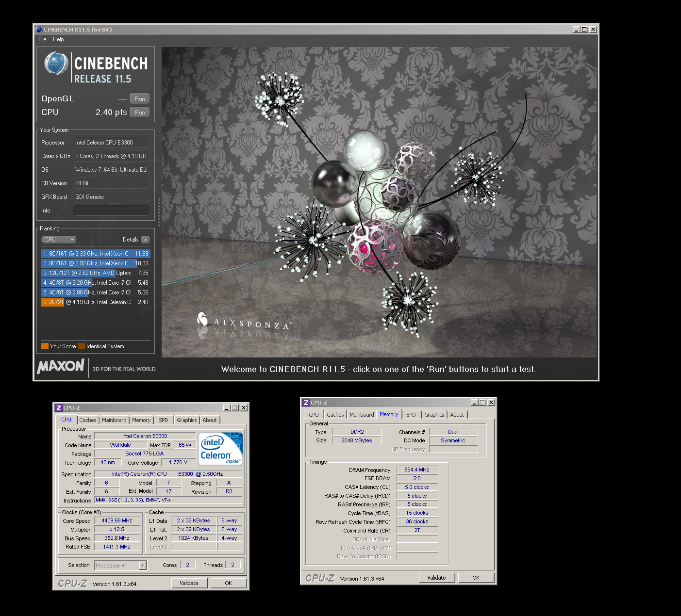The image size is (681, 616).
Task: Switch to Mainboard tab in left CPU-Z
Action: tap(114, 420)
